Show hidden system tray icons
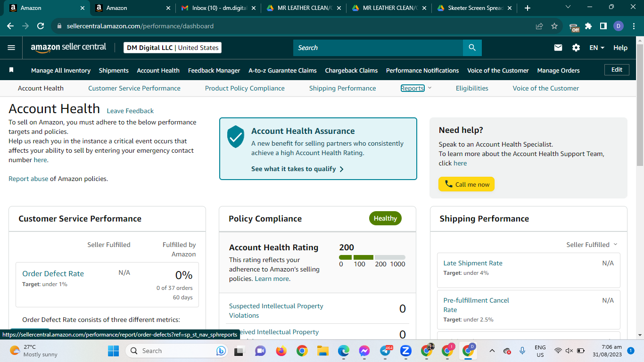Viewport: 644px width, 362px height. click(492, 351)
